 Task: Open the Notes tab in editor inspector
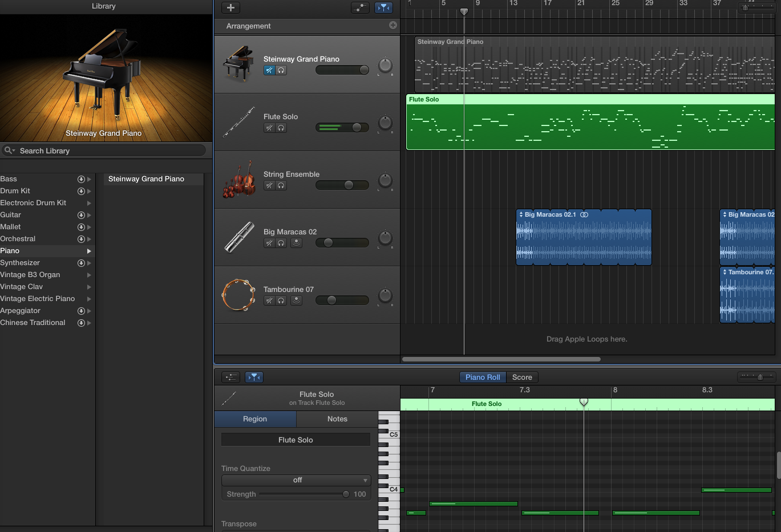pos(337,419)
